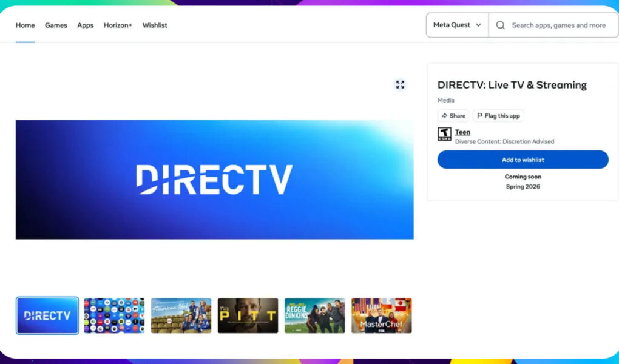Select The Pitt thumbnail
This screenshot has height=364, width=619.
click(248, 315)
